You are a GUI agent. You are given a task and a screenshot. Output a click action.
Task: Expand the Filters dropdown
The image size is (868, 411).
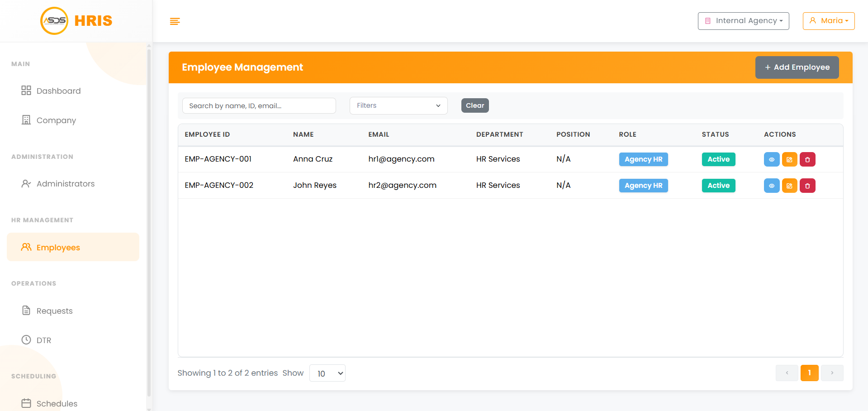398,105
